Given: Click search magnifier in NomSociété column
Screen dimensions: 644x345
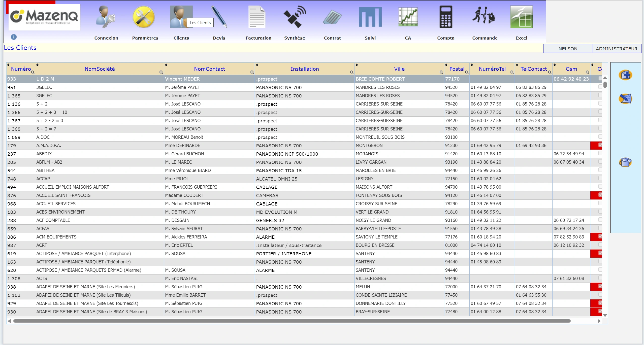Looking at the screenshot, I should 161,72.
